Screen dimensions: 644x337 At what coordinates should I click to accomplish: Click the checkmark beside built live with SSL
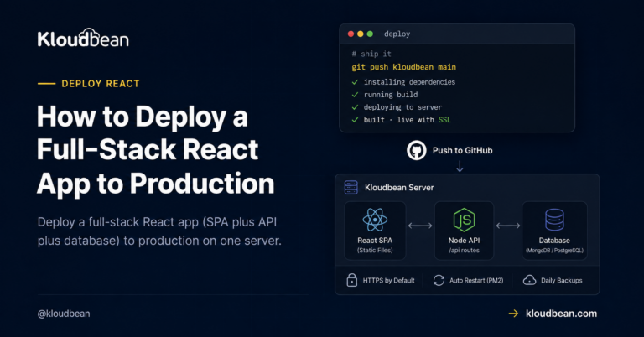pyautogui.click(x=355, y=120)
